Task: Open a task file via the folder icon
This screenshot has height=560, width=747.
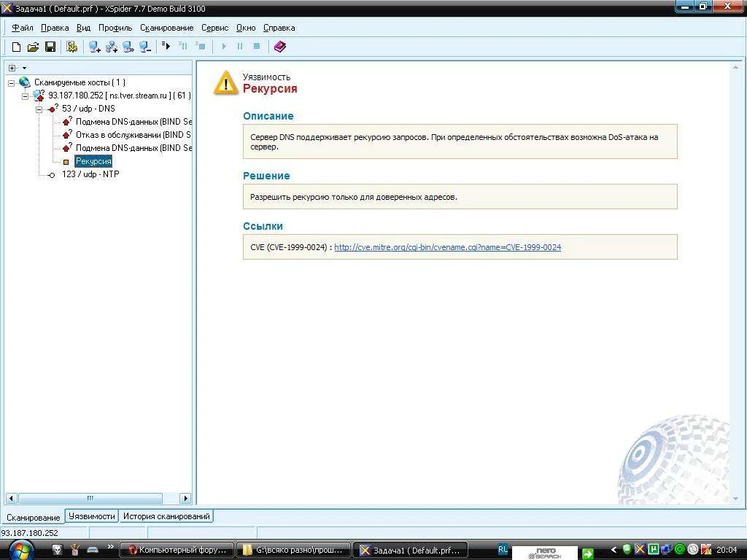Action: (33, 47)
